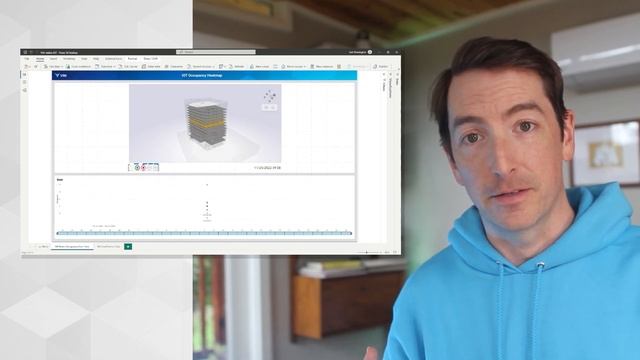This screenshot has height=360, width=640.
Task: Click the New measure button
Action: coord(322,66)
